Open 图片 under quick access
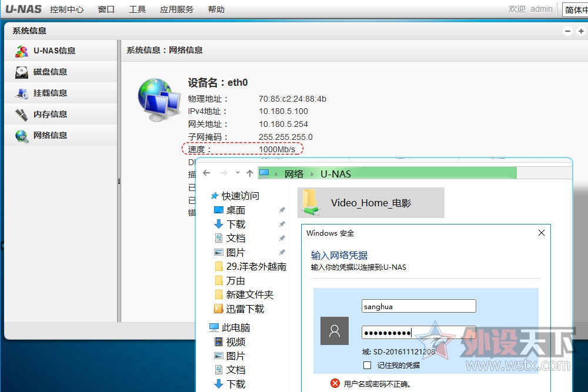Viewport: 588px width, 392px height. click(236, 252)
